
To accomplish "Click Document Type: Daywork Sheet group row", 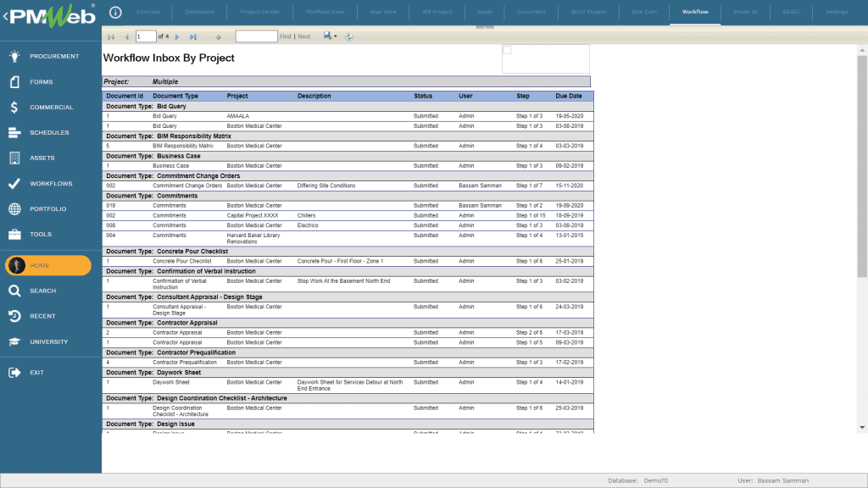I will [x=348, y=373].
